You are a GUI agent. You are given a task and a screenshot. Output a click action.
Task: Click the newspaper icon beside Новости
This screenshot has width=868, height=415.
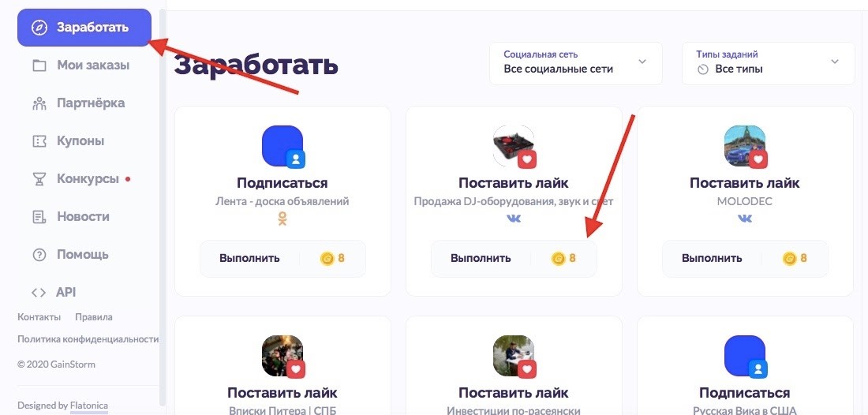point(39,217)
